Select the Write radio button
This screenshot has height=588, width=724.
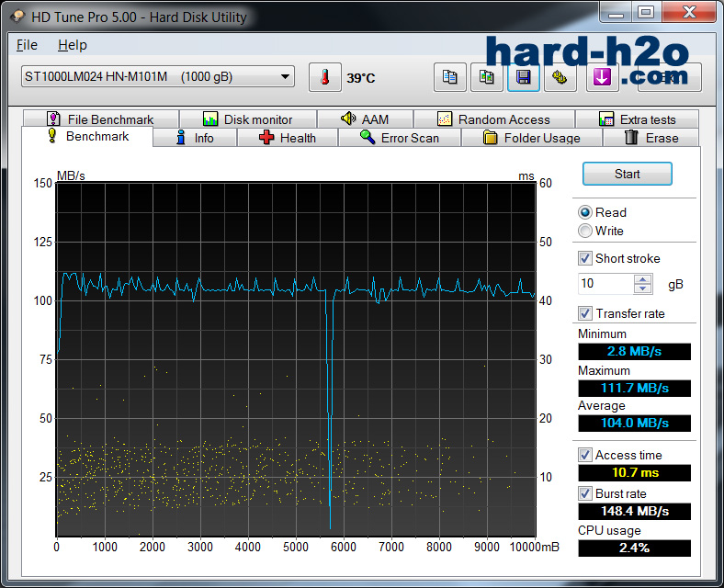point(585,231)
